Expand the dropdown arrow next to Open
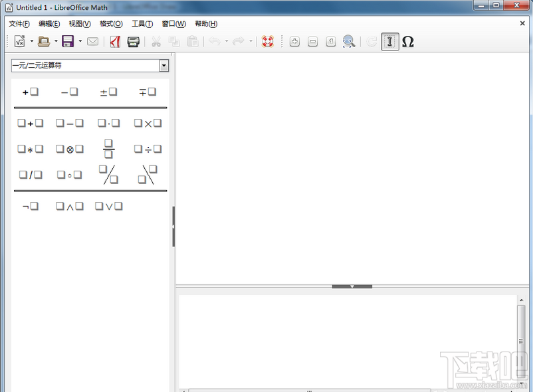The height and width of the screenshot is (392, 533). 54,41
